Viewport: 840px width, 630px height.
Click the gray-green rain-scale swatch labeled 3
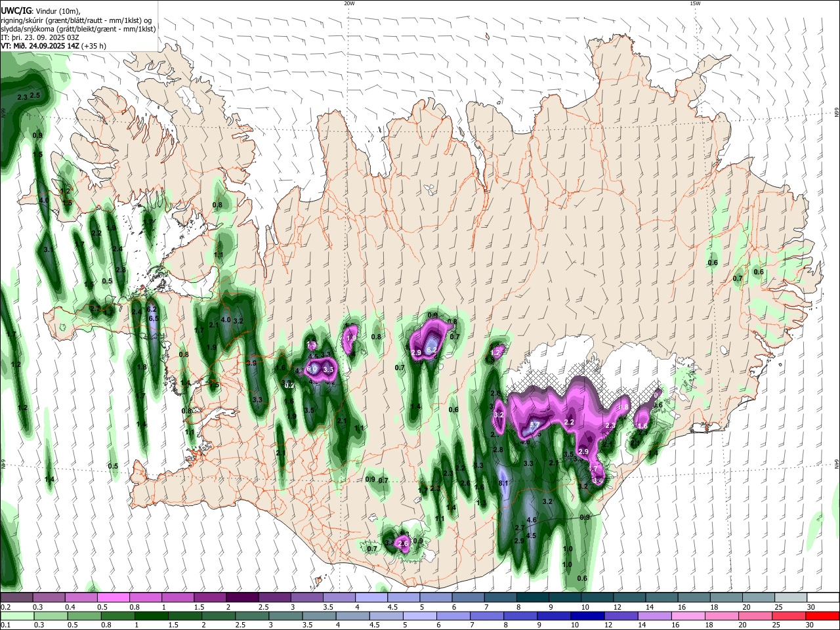click(285, 616)
